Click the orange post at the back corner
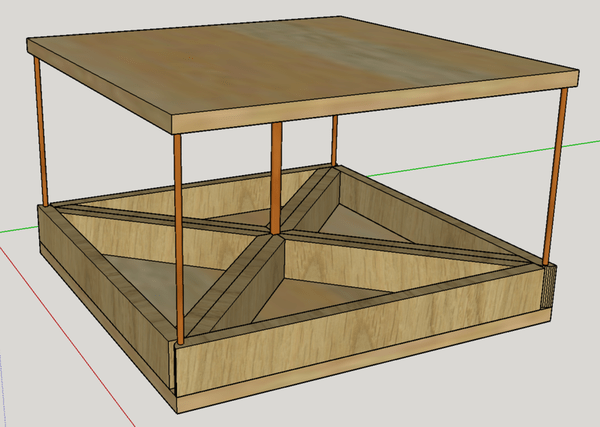 (334, 139)
